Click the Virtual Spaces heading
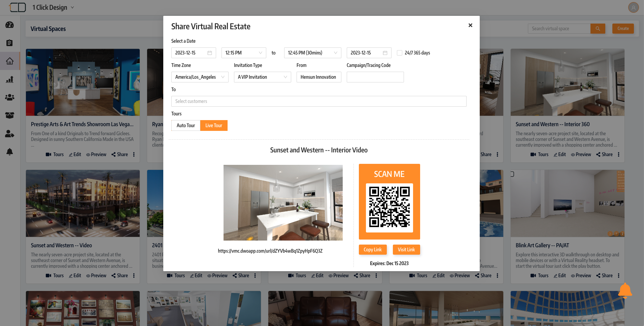This screenshot has width=644, height=326. click(48, 29)
